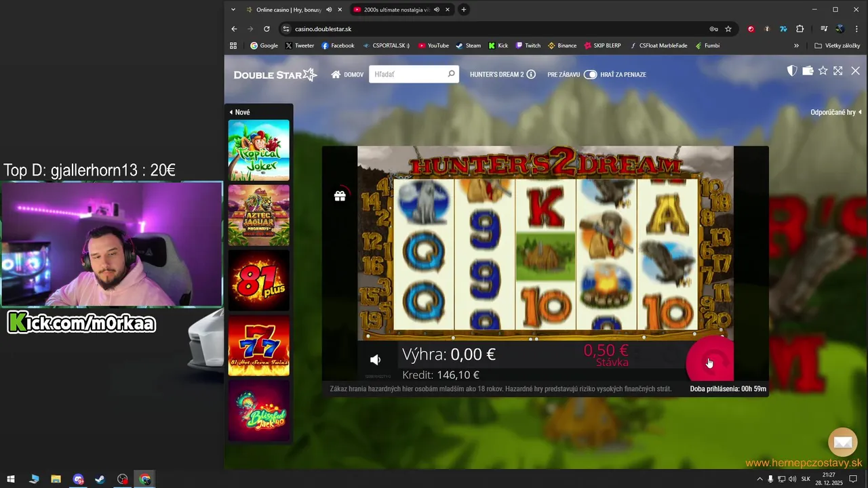
Task: Show hidden system tray icons
Action: (759, 479)
